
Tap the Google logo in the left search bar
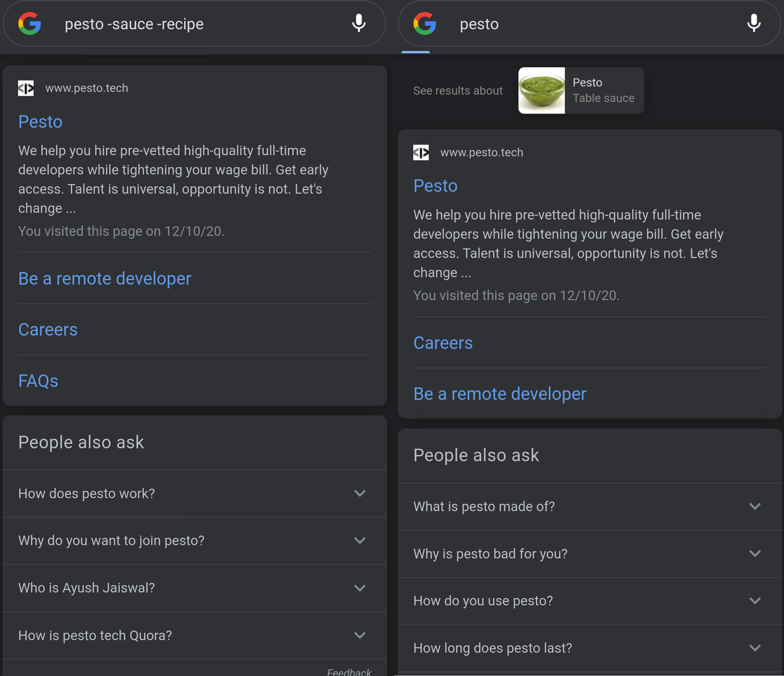30,24
